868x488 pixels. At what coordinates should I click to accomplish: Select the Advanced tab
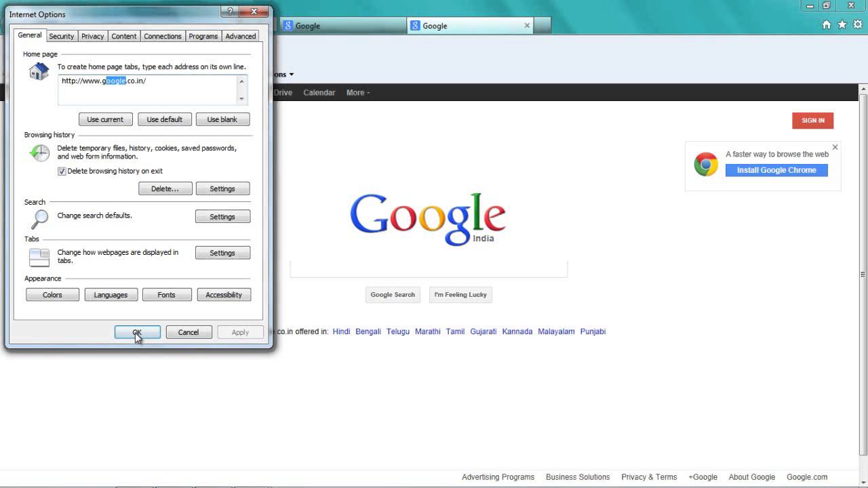point(241,36)
